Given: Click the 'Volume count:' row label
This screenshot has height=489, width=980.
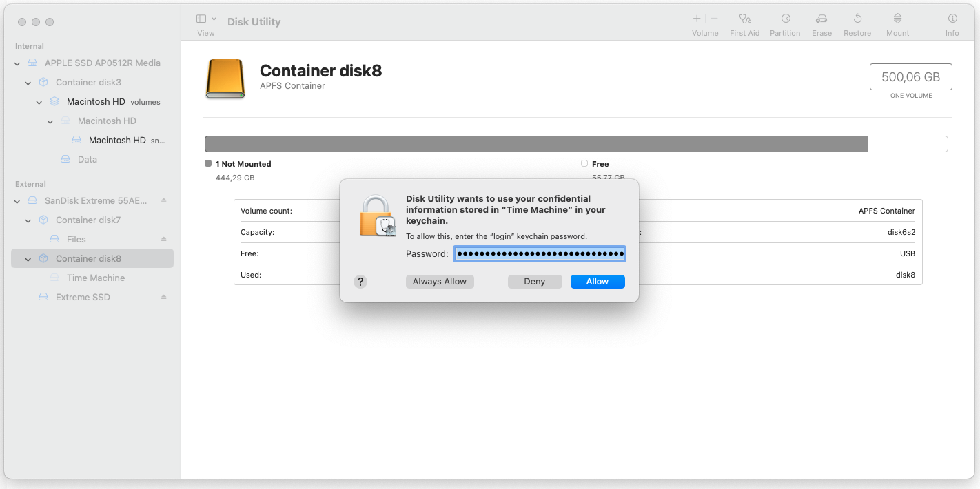Looking at the screenshot, I should tap(266, 211).
